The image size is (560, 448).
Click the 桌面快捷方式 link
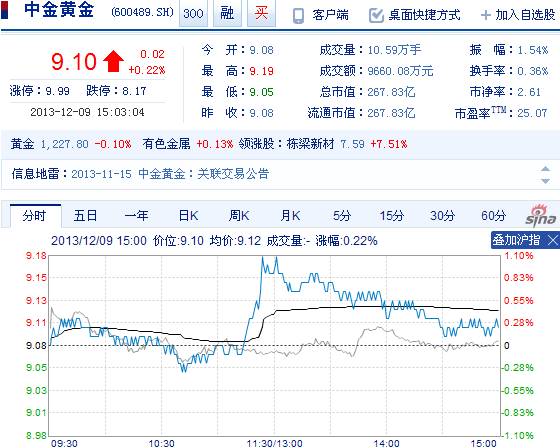[424, 15]
